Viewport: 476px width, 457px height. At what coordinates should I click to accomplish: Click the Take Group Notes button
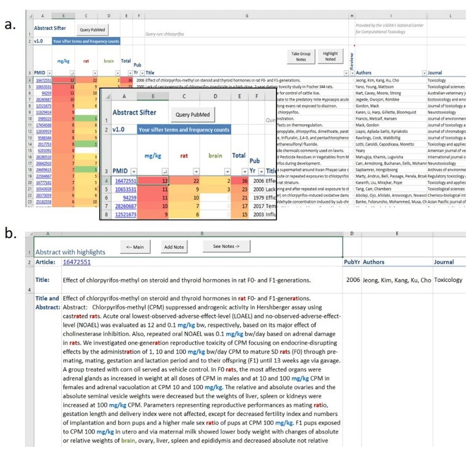(301, 57)
